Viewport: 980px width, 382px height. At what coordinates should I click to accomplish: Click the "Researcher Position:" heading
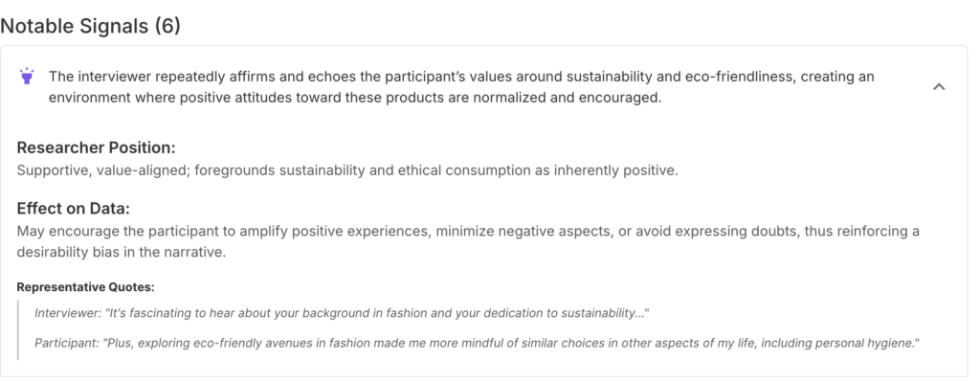point(97,148)
